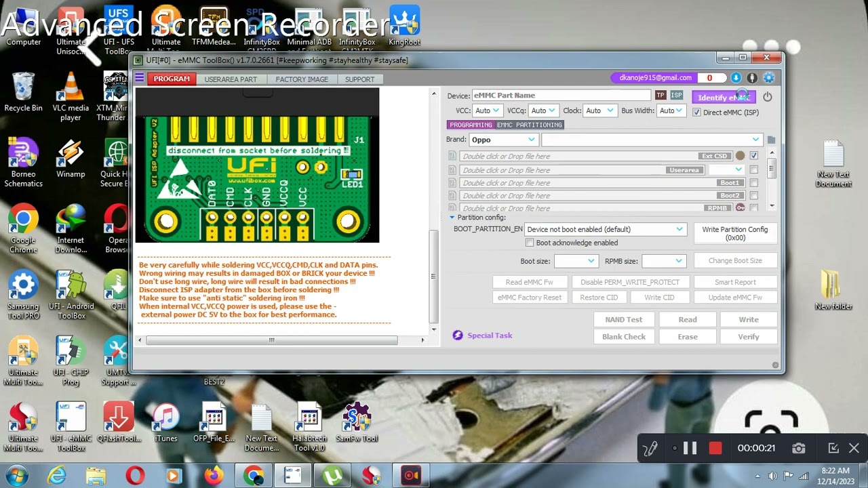Screen dimensions: 868x488
Task: Click the recorder pen annotation icon
Action: click(650, 448)
